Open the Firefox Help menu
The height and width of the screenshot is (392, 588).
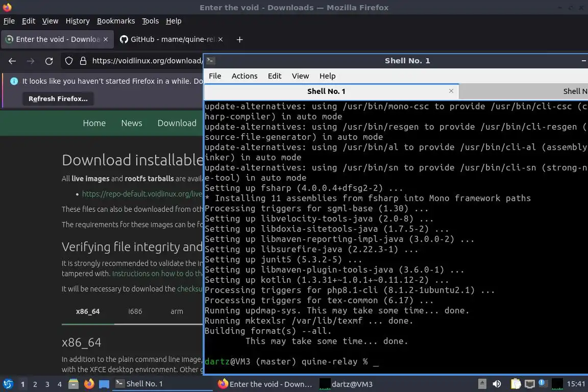(x=174, y=21)
